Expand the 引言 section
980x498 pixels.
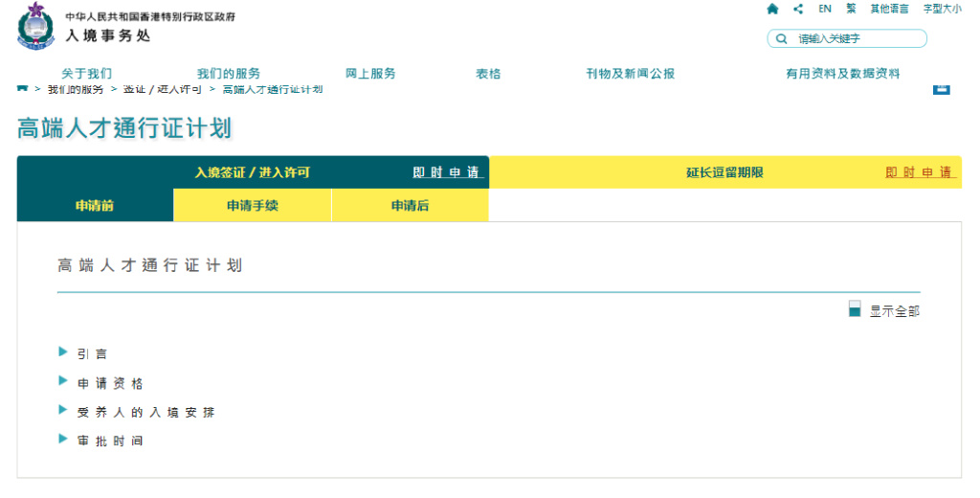[x=92, y=353]
